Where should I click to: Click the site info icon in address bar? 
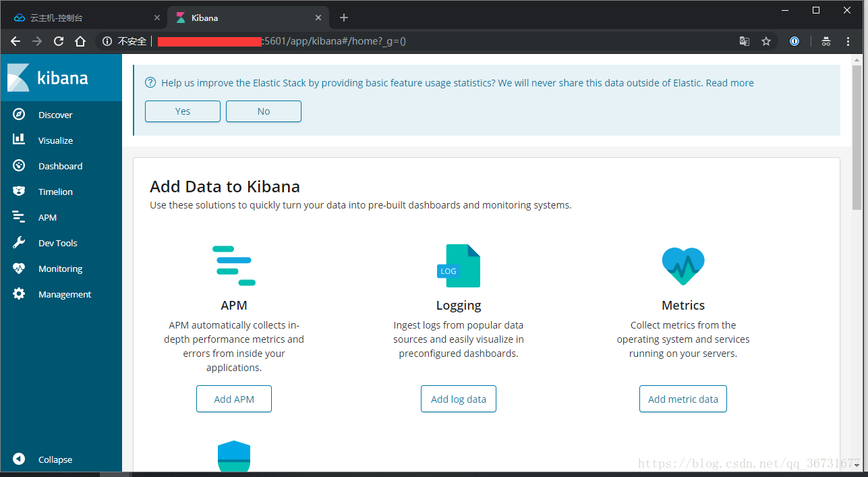click(107, 41)
